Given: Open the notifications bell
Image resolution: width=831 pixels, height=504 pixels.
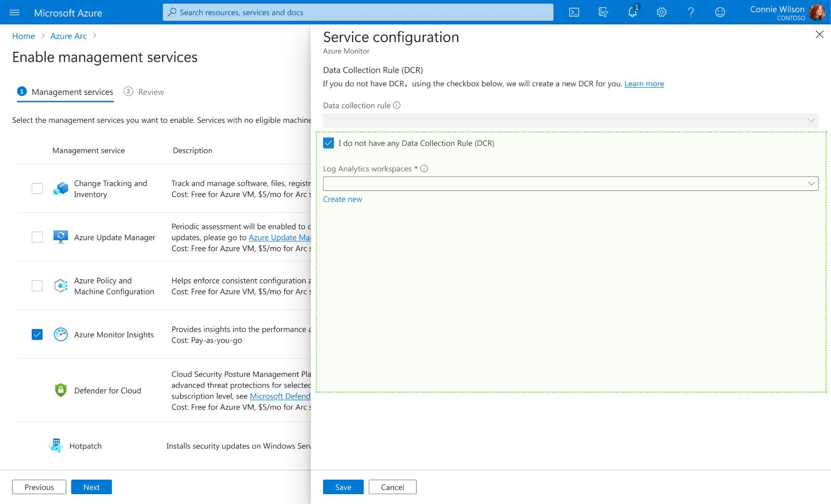Looking at the screenshot, I should tap(632, 12).
